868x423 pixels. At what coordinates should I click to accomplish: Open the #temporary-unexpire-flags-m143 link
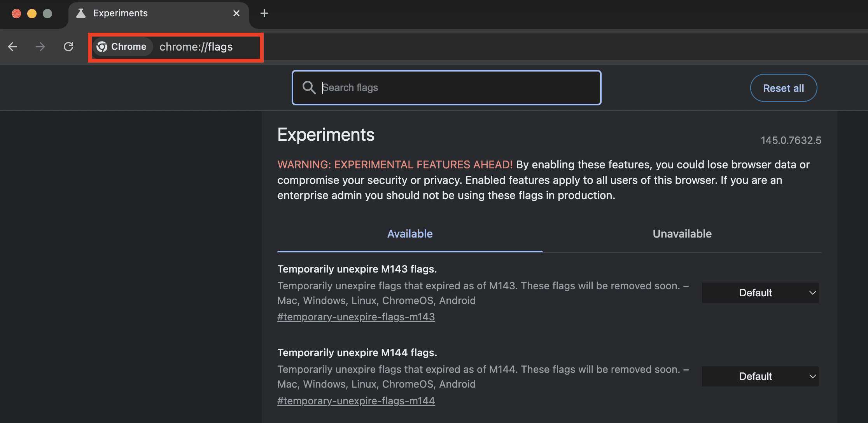[356, 317]
